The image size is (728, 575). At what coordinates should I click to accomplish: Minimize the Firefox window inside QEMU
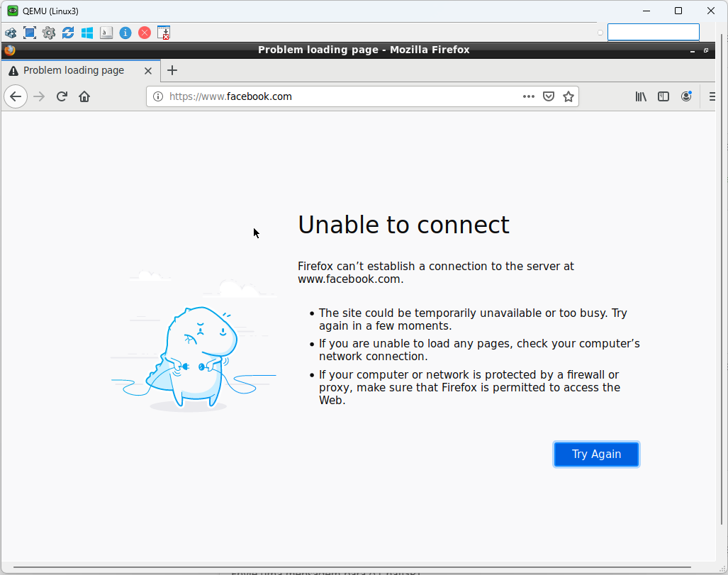point(693,50)
